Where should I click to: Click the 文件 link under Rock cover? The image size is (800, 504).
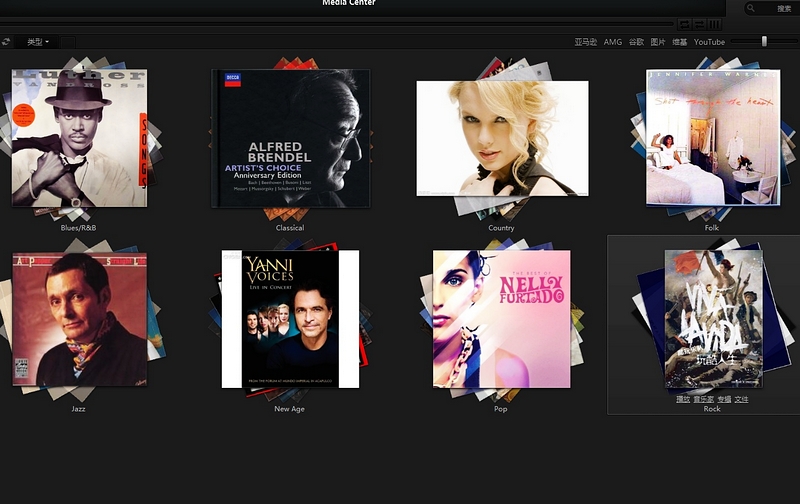click(742, 399)
